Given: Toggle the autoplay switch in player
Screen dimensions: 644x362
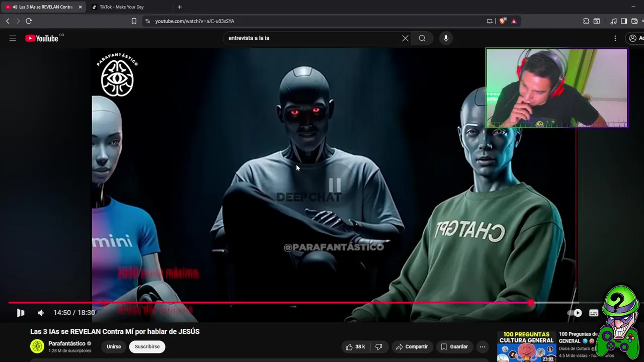Looking at the screenshot, I should [x=575, y=313].
